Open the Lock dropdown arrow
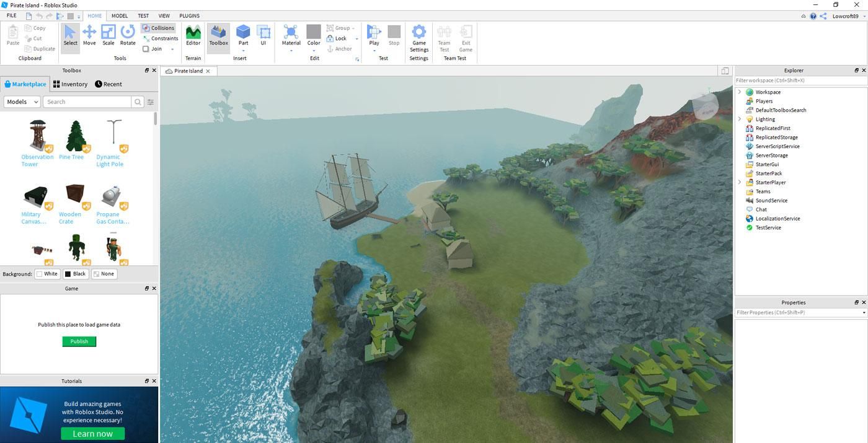 pos(356,38)
